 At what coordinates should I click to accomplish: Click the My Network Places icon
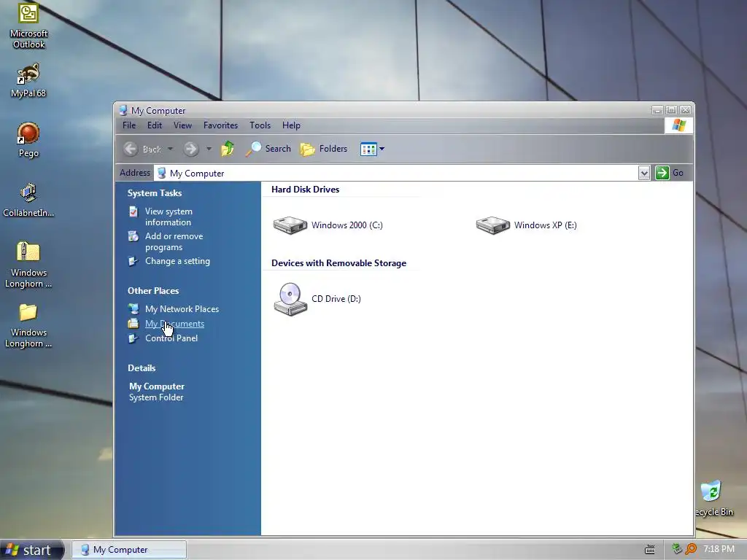pyautogui.click(x=133, y=309)
